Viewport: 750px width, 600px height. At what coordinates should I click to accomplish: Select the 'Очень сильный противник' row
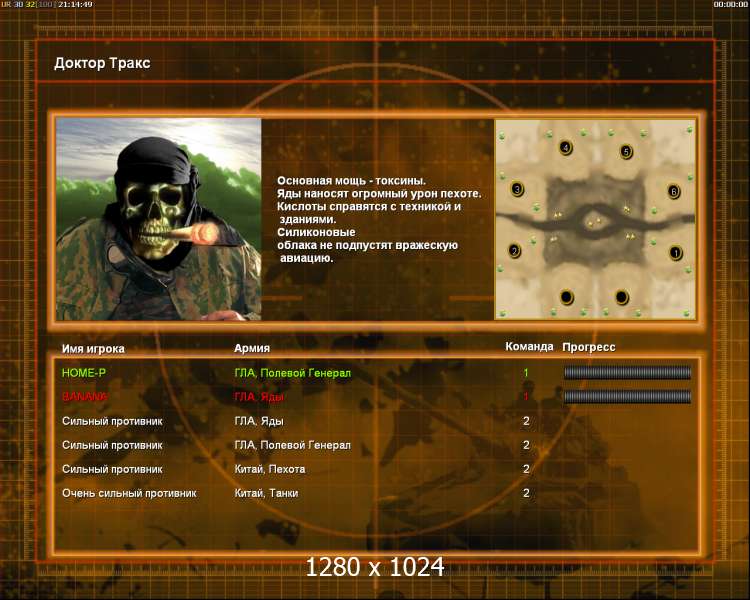129,493
